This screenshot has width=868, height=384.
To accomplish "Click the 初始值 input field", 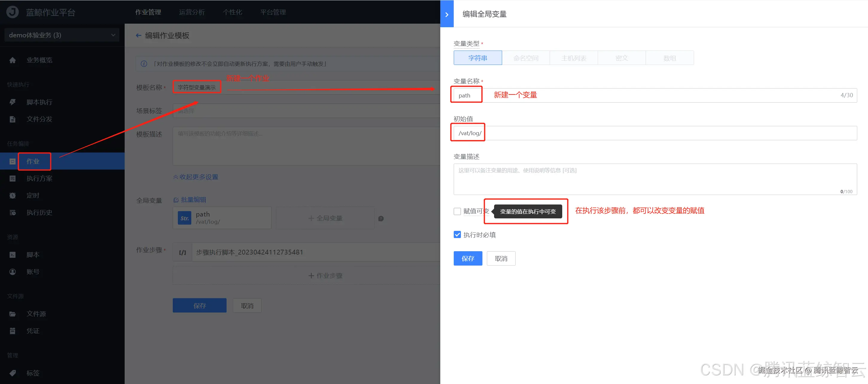I will [655, 133].
